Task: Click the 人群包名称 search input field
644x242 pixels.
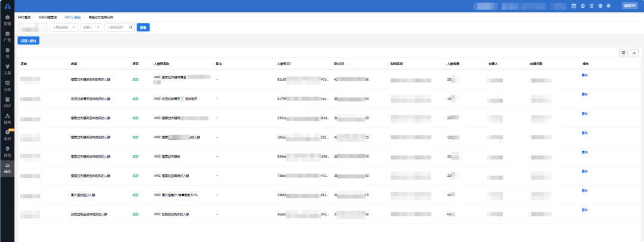Action: [119, 27]
